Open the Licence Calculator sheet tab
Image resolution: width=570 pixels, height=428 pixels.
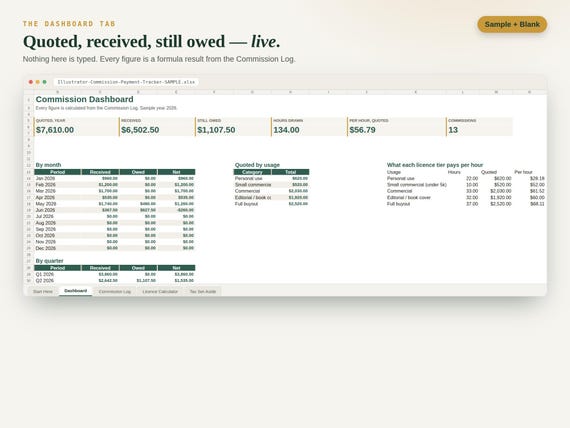[160, 292]
